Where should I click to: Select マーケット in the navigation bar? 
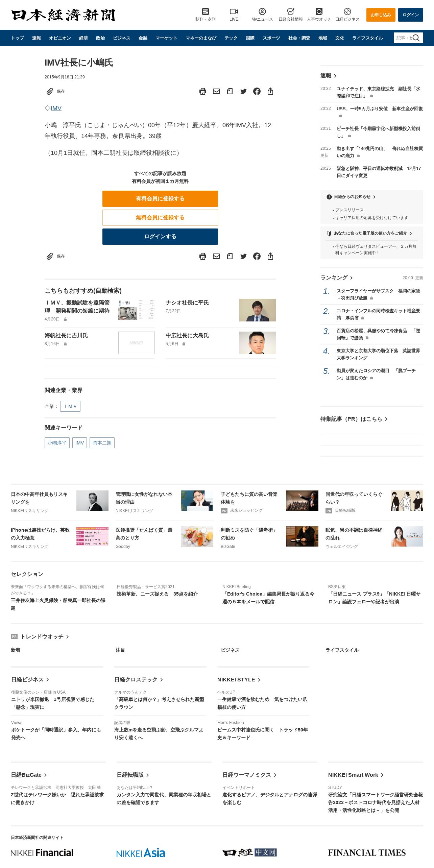[166, 38]
